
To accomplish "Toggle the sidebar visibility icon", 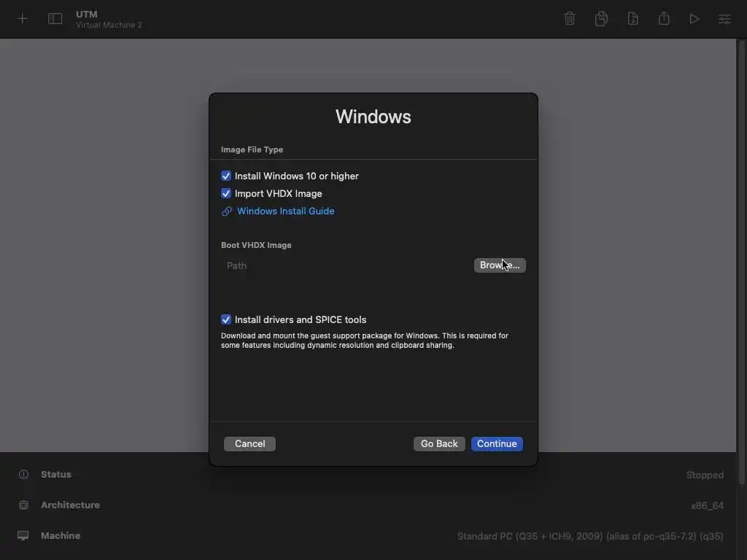I will (55, 18).
